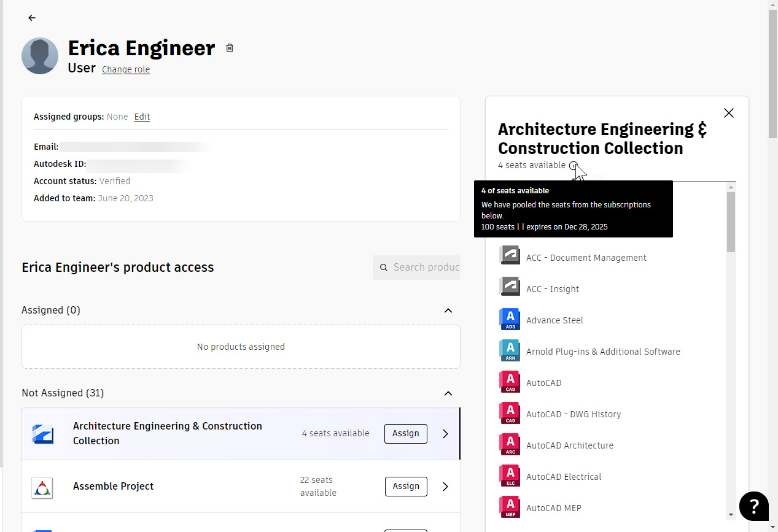The image size is (778, 532).
Task: Expand details chevron for AEC Collection row
Action: click(x=446, y=434)
